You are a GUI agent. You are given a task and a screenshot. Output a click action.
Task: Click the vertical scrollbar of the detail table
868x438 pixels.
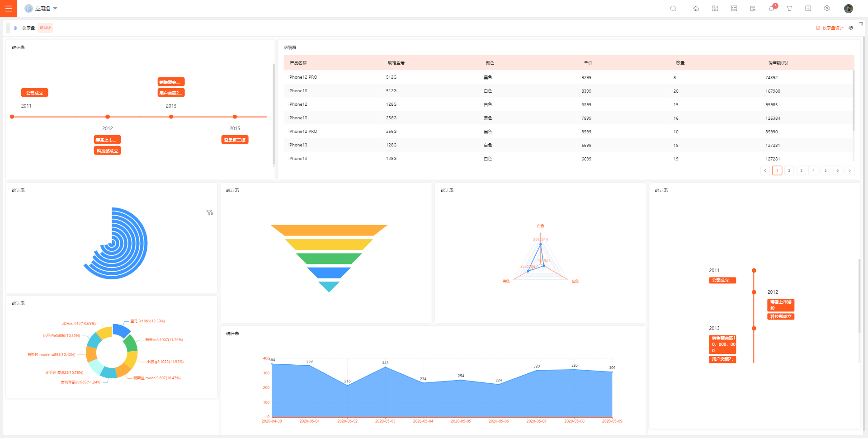[x=854, y=100]
